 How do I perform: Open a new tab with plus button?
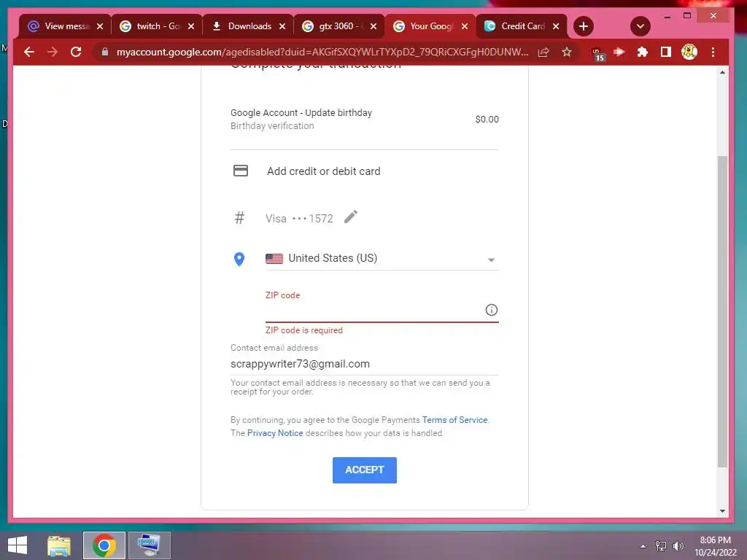[x=584, y=26]
